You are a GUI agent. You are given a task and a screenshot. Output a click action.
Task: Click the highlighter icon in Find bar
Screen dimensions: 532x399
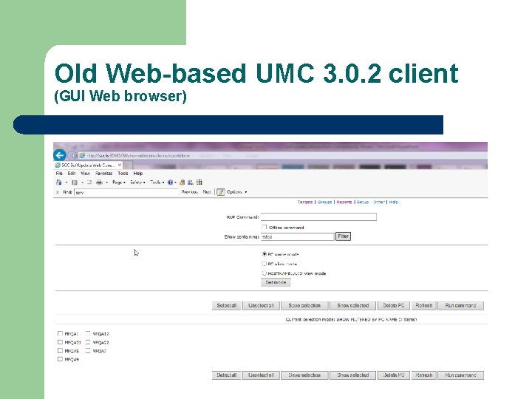point(221,192)
